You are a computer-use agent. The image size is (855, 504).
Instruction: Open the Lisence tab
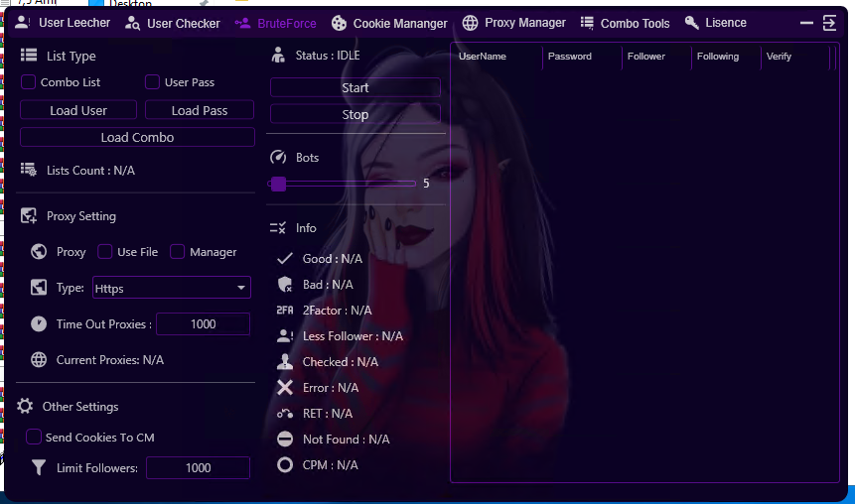pos(715,23)
